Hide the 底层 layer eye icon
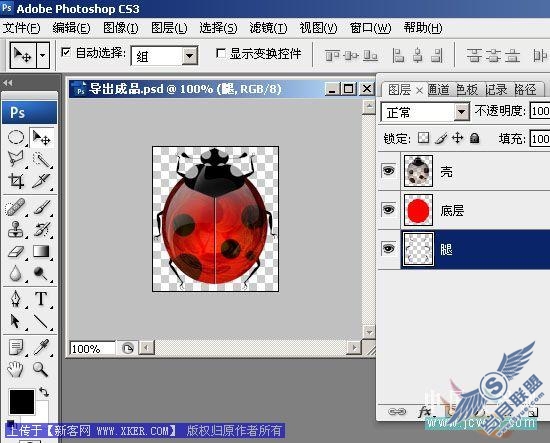 [388, 210]
